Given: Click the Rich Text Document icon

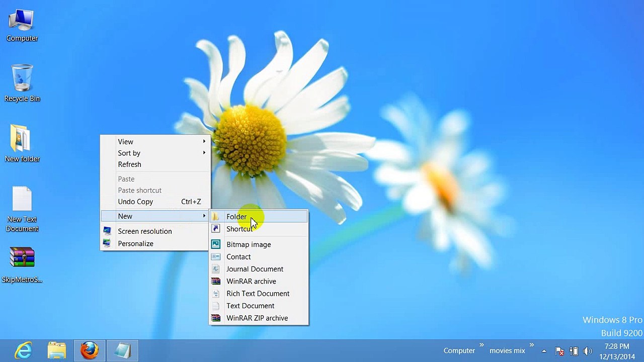Looking at the screenshot, I should pyautogui.click(x=216, y=294).
